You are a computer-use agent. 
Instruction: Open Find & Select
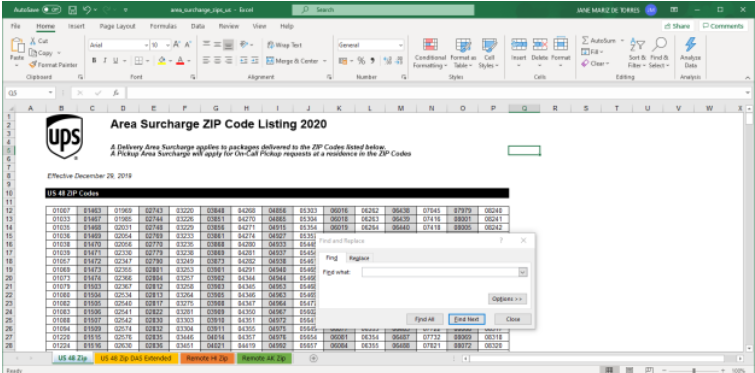659,53
